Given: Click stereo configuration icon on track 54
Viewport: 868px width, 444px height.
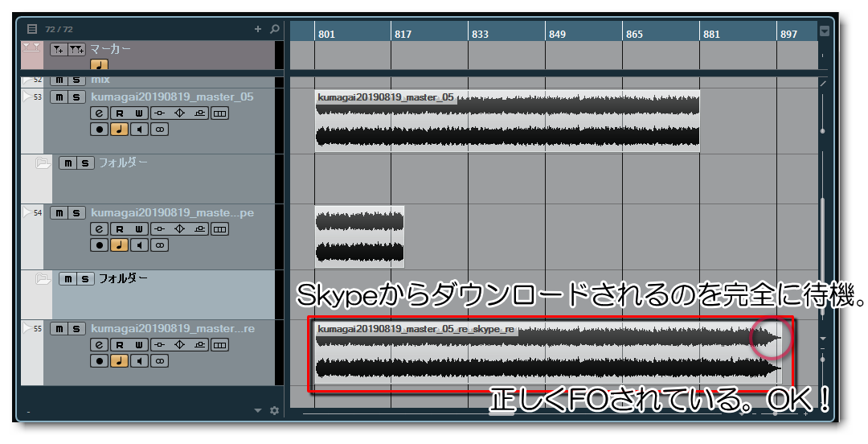Looking at the screenshot, I should 159,245.
